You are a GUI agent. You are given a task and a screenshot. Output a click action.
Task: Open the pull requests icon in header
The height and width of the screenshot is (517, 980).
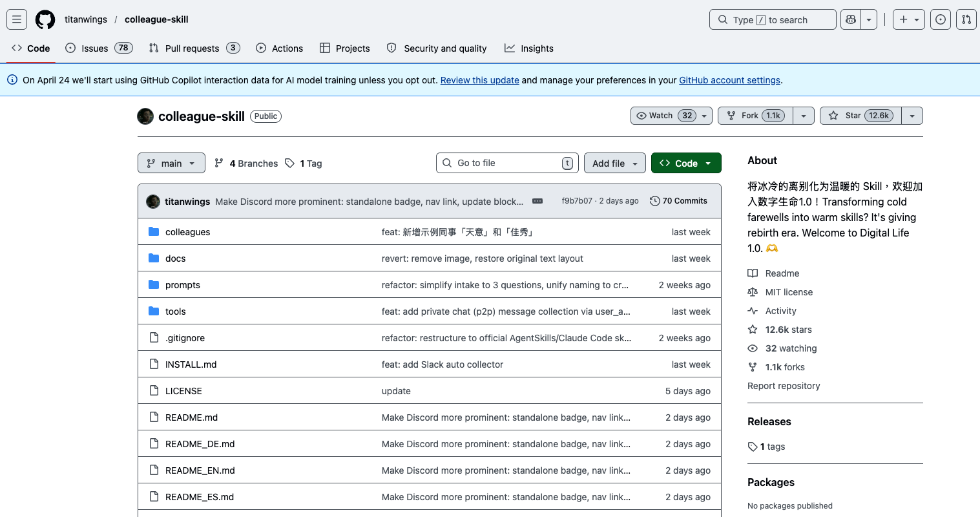pyautogui.click(x=966, y=19)
